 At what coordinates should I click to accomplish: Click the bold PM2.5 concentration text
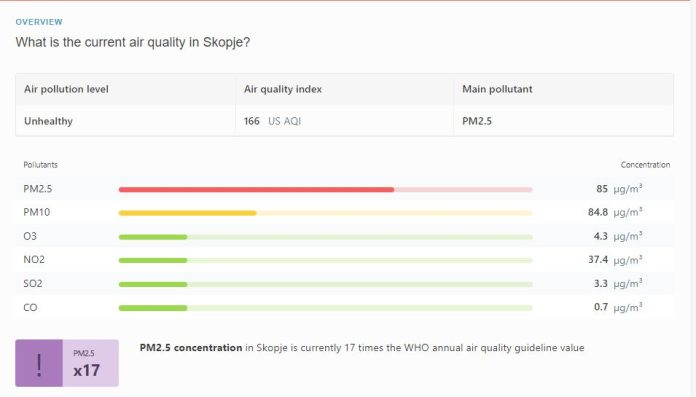(x=191, y=348)
